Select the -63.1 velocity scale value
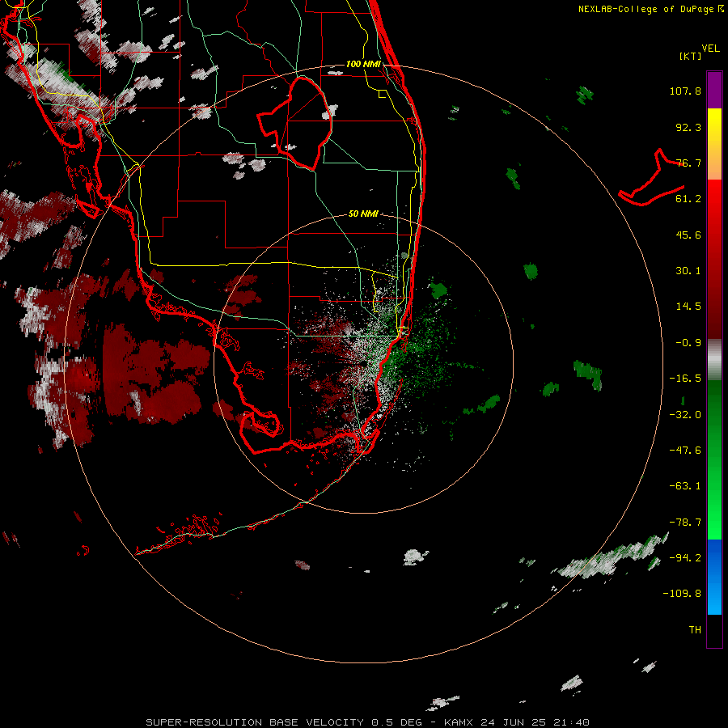 click(x=685, y=486)
